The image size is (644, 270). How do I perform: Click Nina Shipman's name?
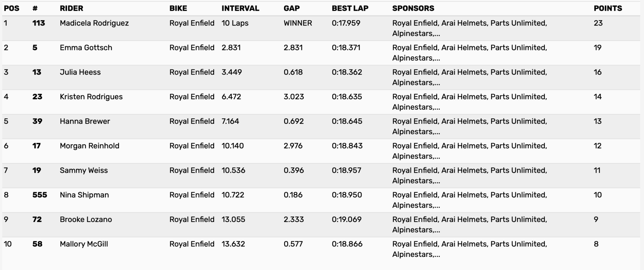pos(84,195)
